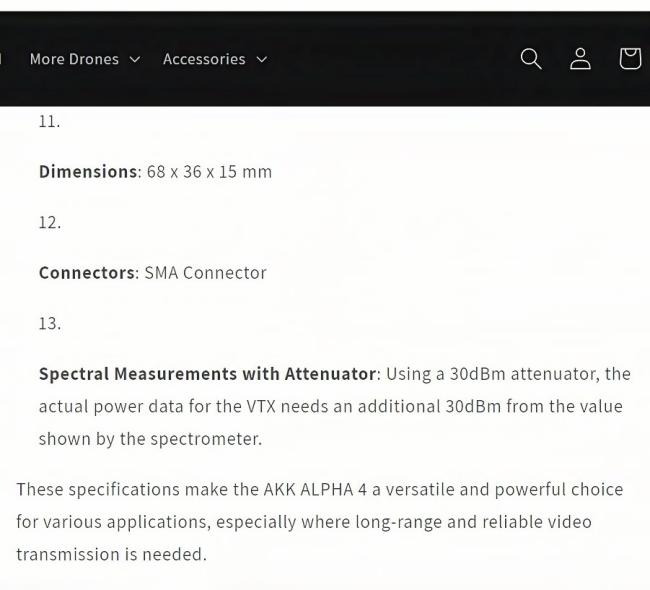This screenshot has width=650, height=590.
Task: Click the 68 x 36 x 15 mm value
Action: pyautogui.click(x=209, y=171)
